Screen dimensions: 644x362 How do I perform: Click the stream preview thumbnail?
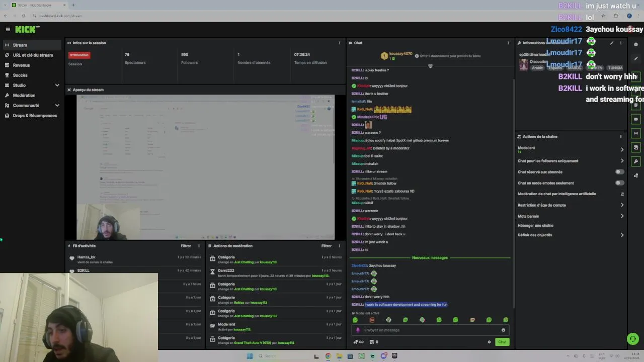tap(205, 167)
